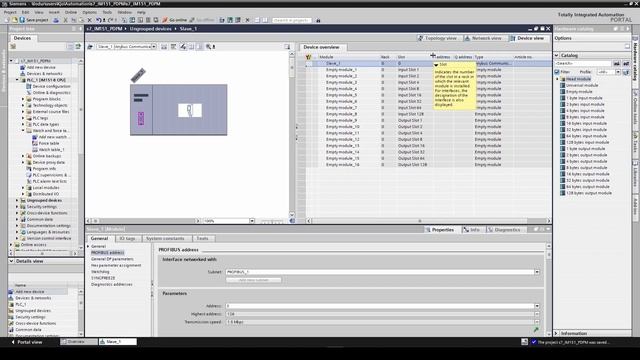Open the Hardware catalog side tab
The height and width of the screenshot is (360, 640).
click(635, 60)
